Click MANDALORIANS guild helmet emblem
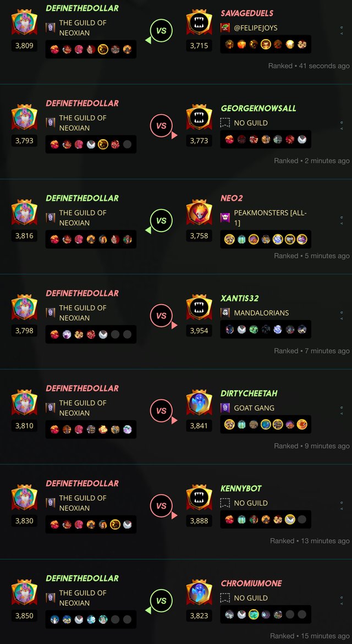Image resolution: width=352 pixels, height=644 pixels. (225, 313)
